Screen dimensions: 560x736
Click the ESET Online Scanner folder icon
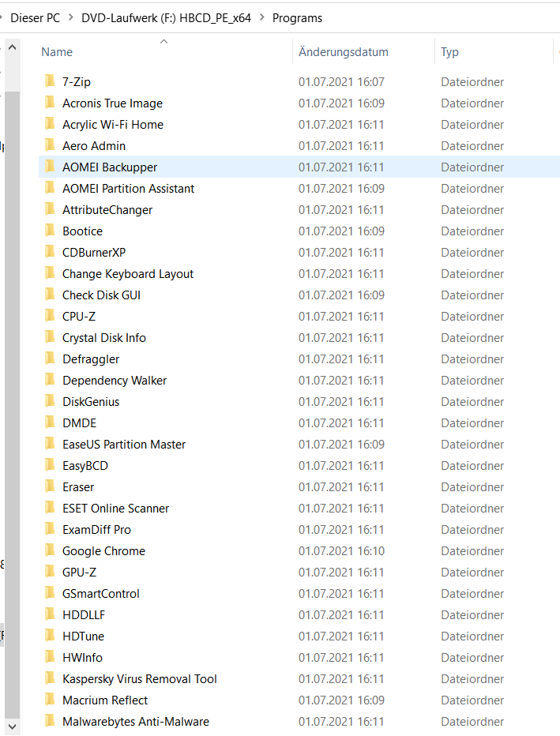(x=50, y=508)
